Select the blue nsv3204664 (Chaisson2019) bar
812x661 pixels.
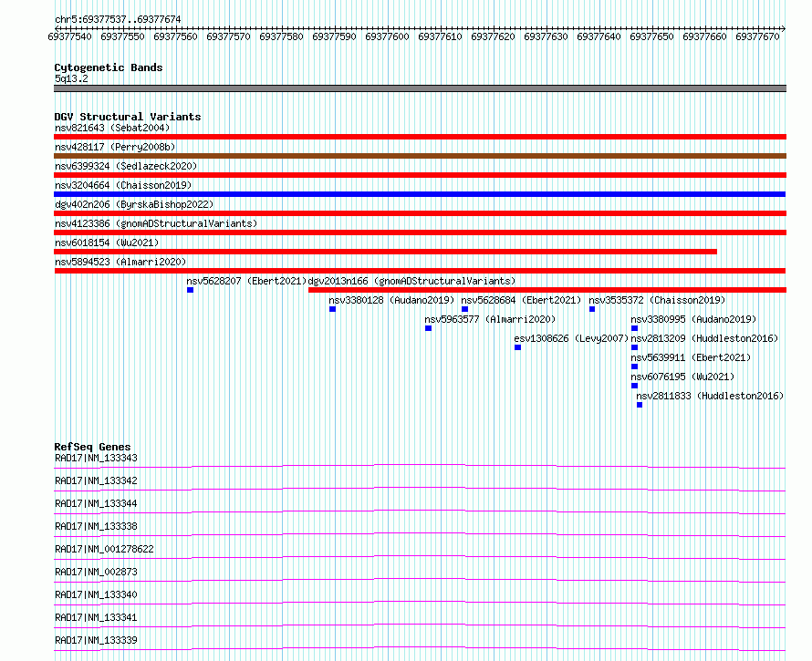[x=420, y=194]
